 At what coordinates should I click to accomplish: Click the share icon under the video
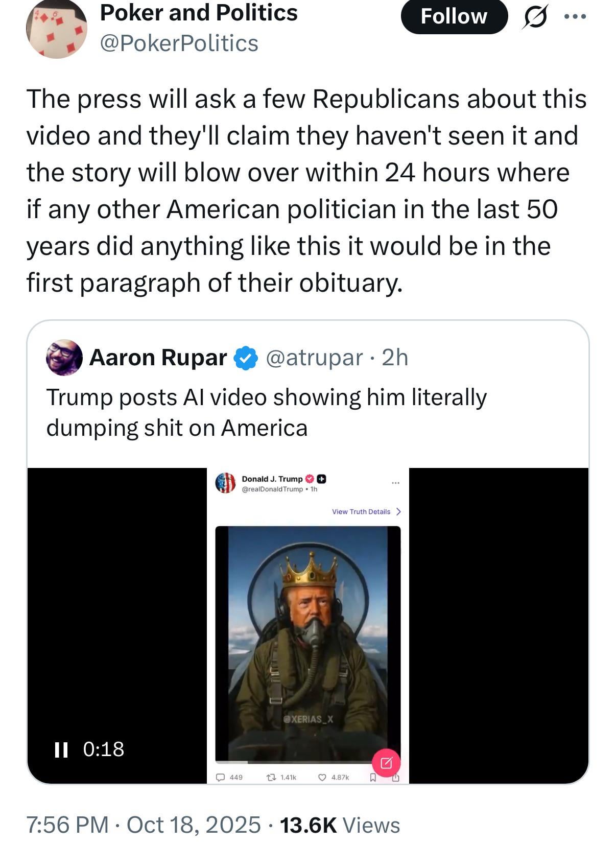[x=396, y=778]
